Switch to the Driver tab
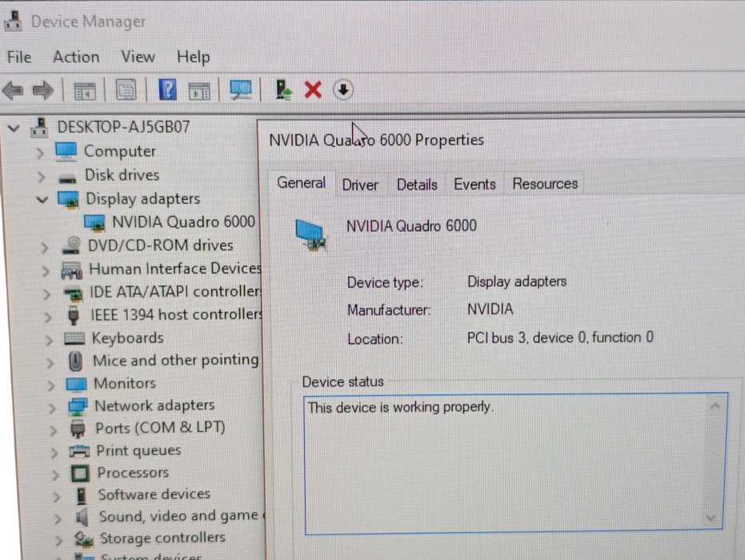This screenshot has height=560, width=745. 360,184
